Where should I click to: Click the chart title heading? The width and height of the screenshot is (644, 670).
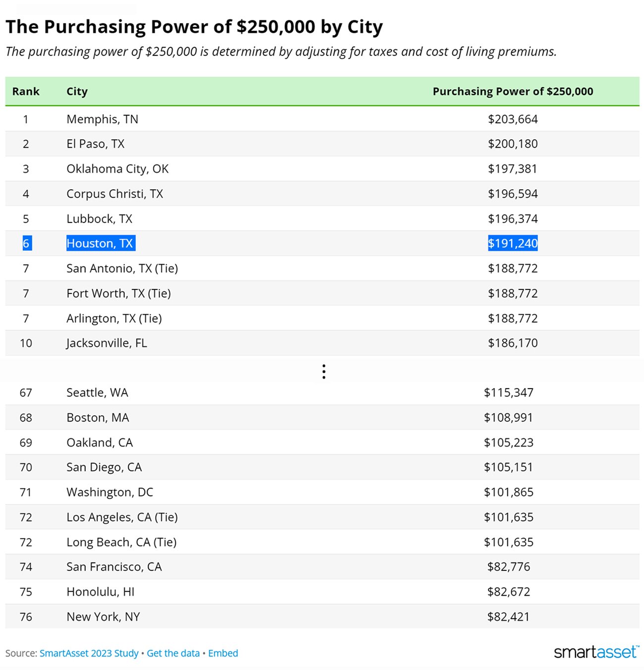click(194, 27)
